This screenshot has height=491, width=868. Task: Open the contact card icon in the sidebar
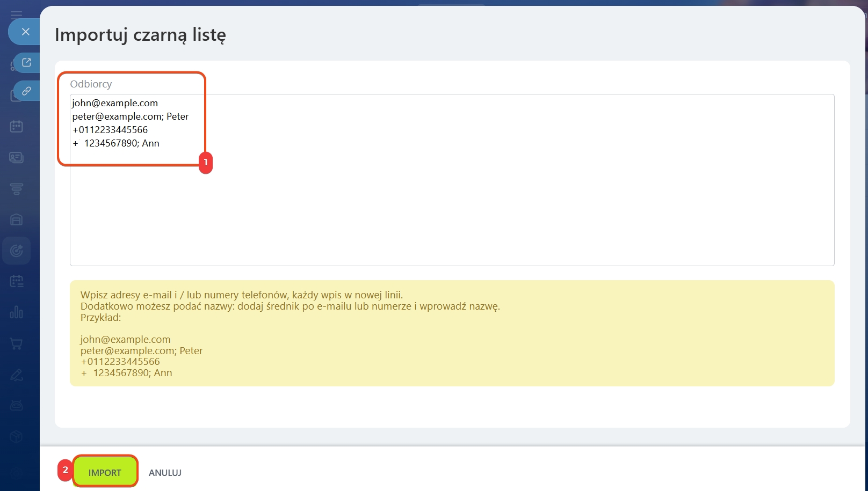[17, 157]
